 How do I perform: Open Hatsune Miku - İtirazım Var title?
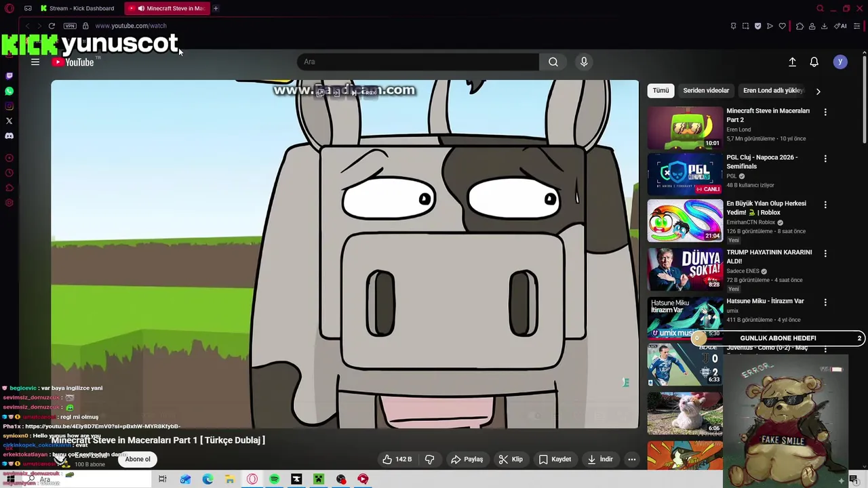point(765,301)
